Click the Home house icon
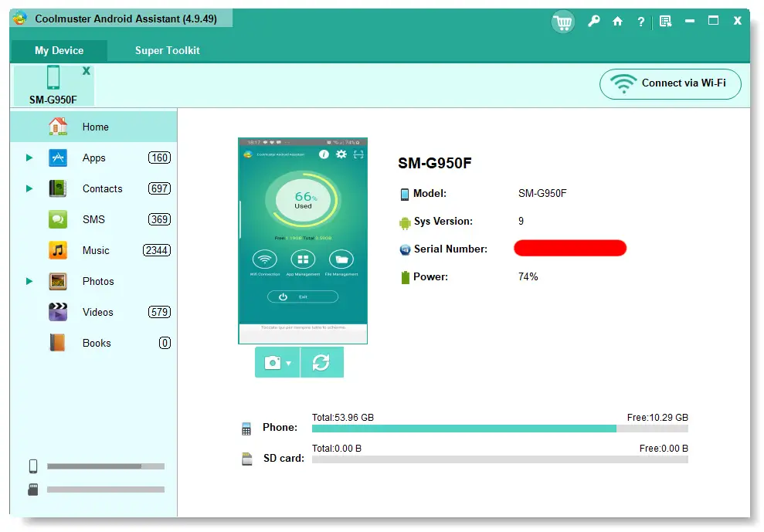Viewport: 764px width, 532px height. [58, 127]
